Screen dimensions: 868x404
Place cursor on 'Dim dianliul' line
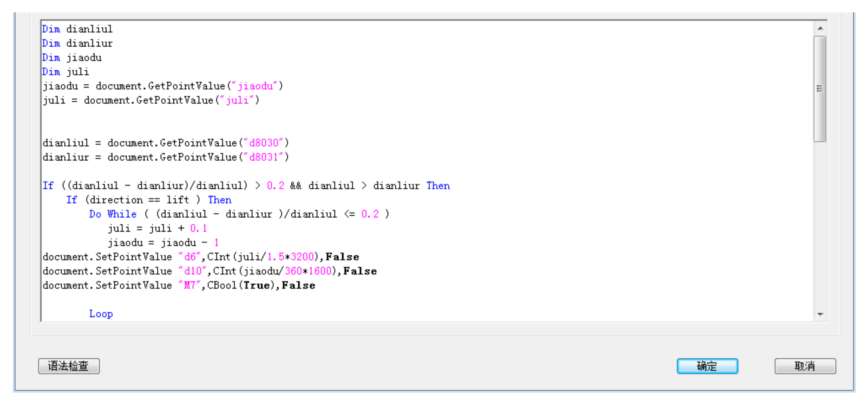click(x=78, y=29)
